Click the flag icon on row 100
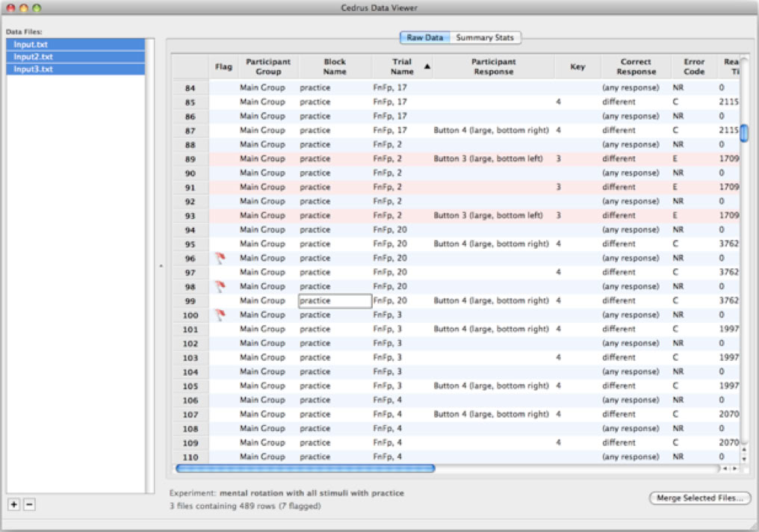The height and width of the screenshot is (532, 759). [220, 315]
